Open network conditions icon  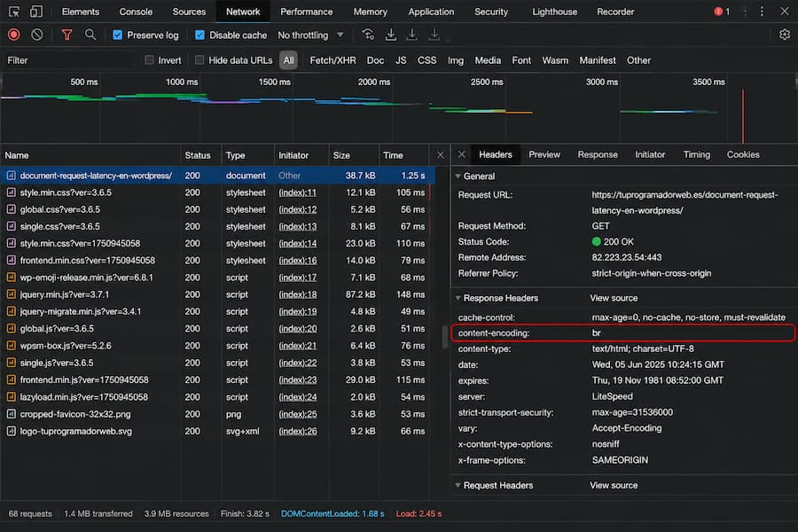coord(367,35)
